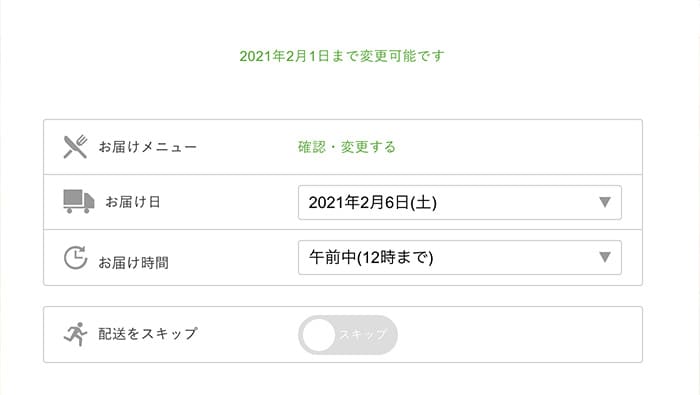Click the 変更する part of the menu link
The image size is (700, 395).
pyautogui.click(x=368, y=147)
